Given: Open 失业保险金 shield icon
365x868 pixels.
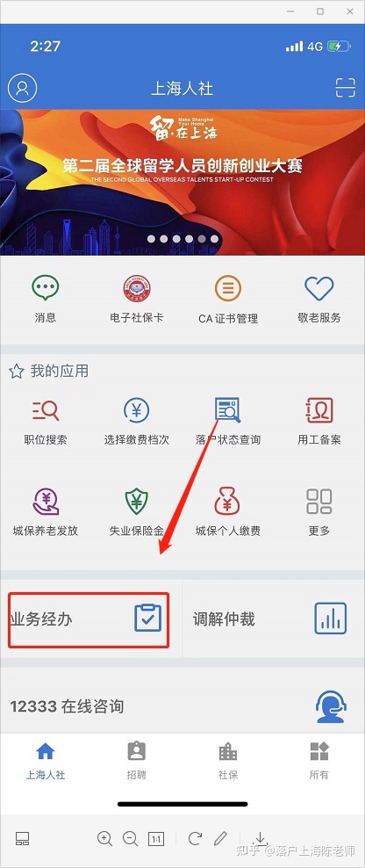Looking at the screenshot, I should point(137,501).
